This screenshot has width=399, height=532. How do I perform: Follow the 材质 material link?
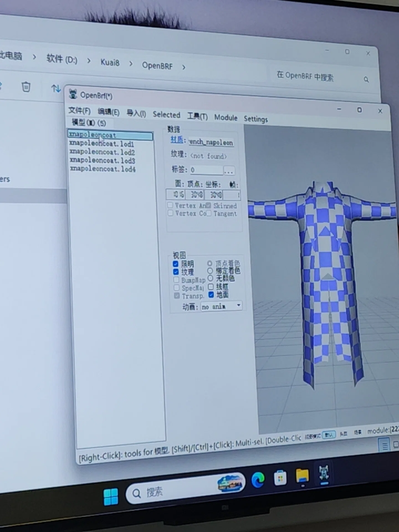pos(176,140)
